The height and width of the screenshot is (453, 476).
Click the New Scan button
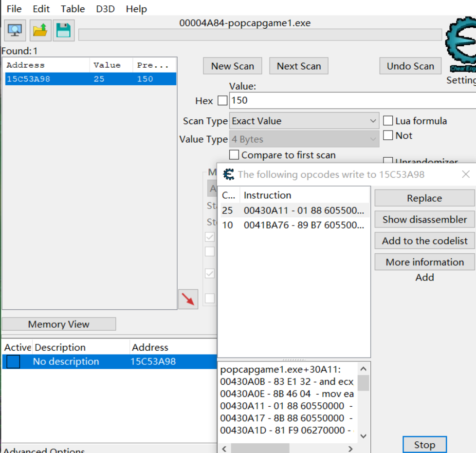233,66
